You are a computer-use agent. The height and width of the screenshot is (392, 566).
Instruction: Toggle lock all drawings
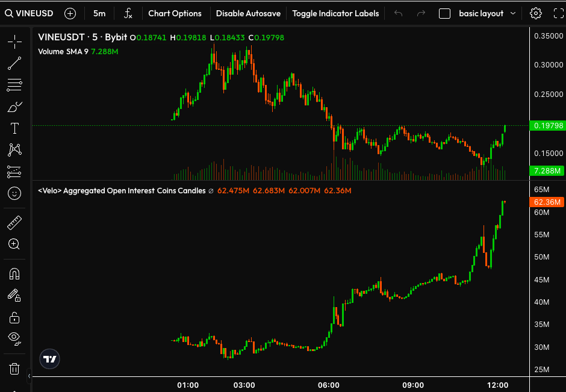[x=14, y=318]
